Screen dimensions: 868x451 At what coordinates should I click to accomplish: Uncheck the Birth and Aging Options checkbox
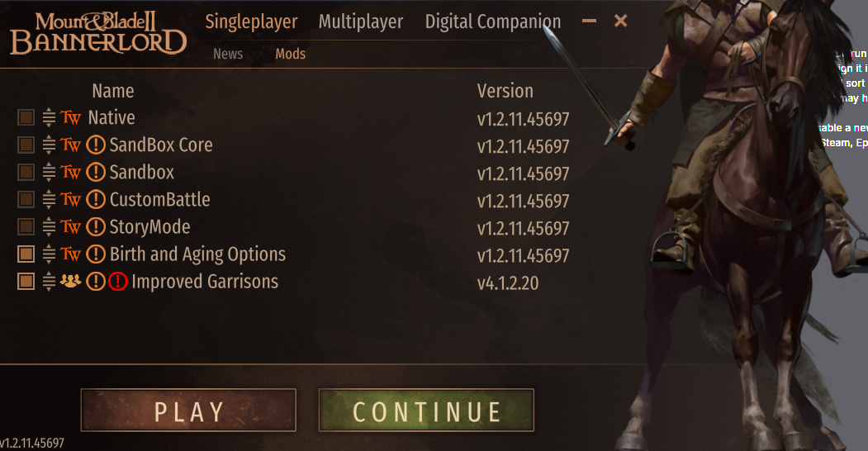(x=26, y=254)
